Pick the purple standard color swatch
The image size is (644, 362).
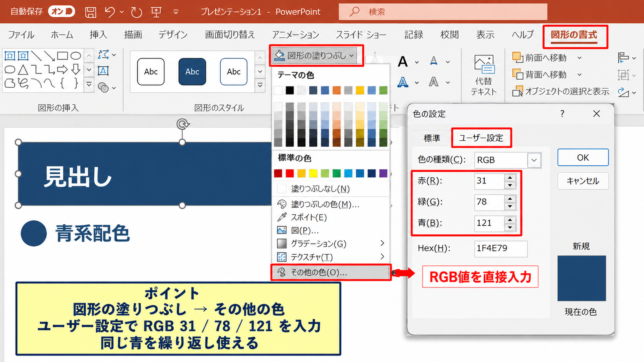tap(383, 173)
